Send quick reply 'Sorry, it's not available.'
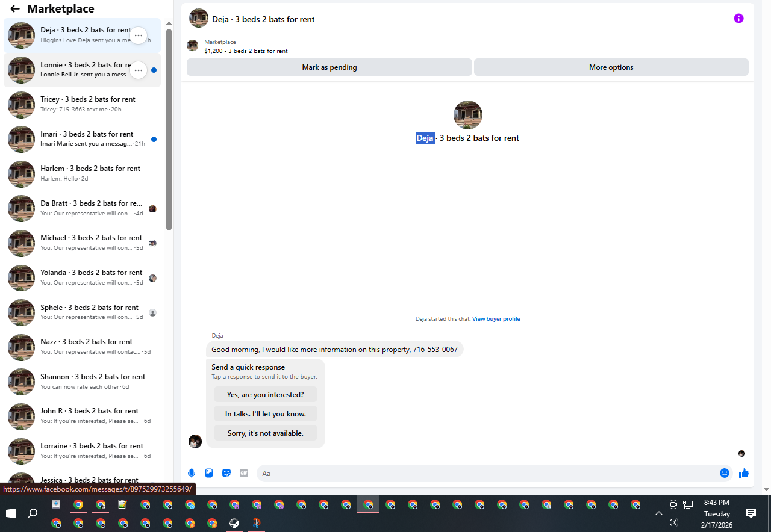This screenshot has width=771, height=532. click(266, 433)
